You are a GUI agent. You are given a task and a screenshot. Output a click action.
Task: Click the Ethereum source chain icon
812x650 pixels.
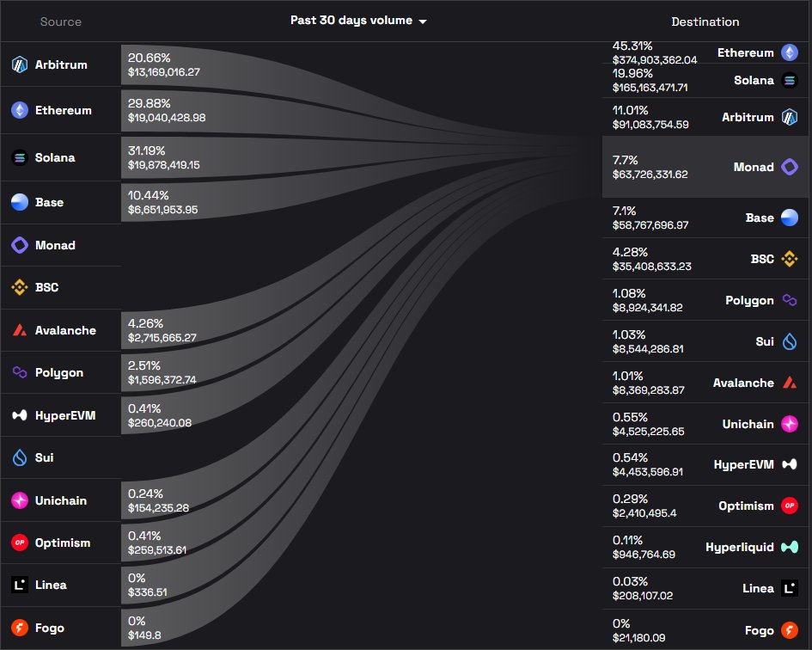(x=20, y=110)
